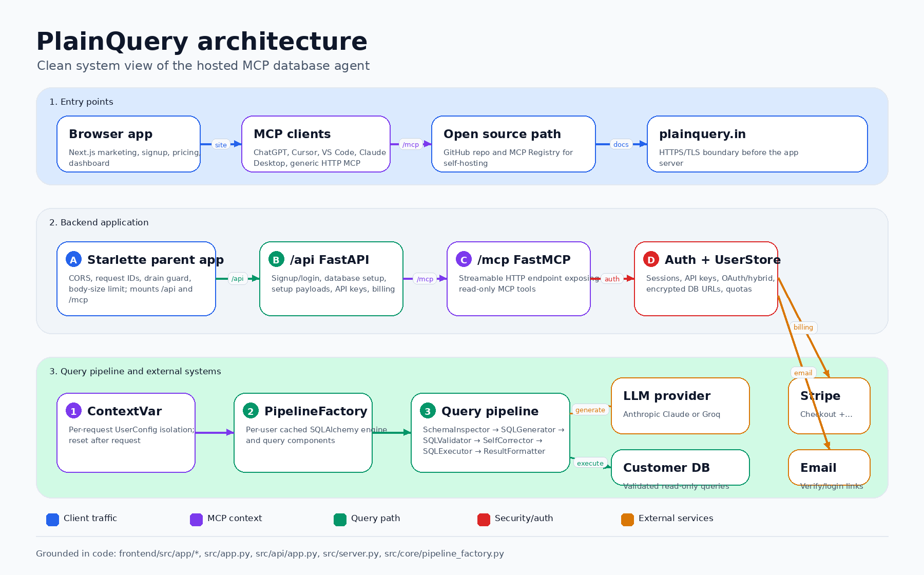Image resolution: width=924 pixels, height=575 pixels.
Task: Click the 'PlainQuery architecture' title
Action: point(202,41)
